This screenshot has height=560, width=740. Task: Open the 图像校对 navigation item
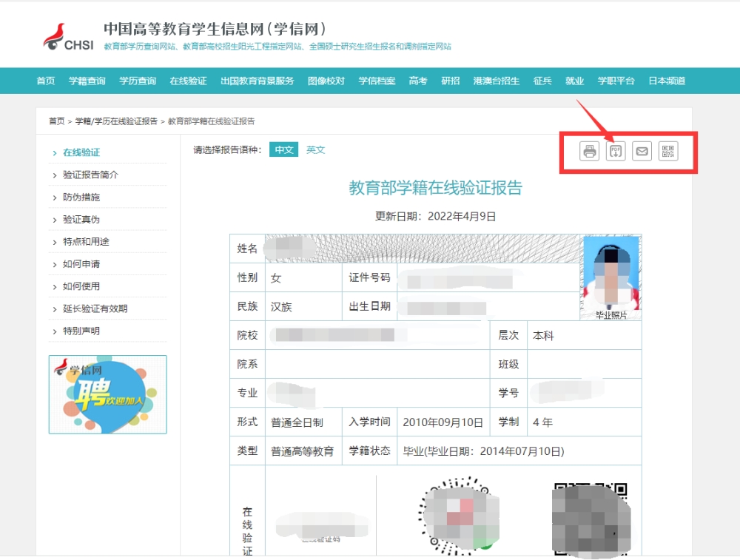click(x=326, y=81)
